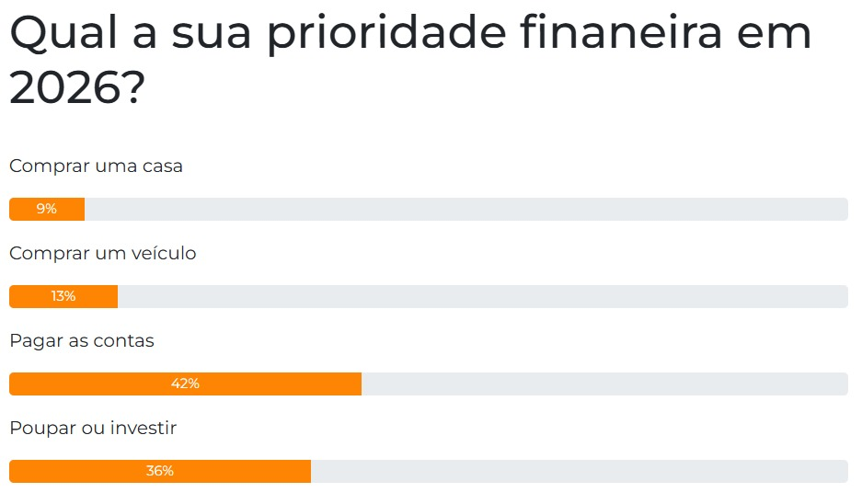This screenshot has width=862, height=504.
Task: Choose the "Pagar as contas" option label
Action: 82,340
